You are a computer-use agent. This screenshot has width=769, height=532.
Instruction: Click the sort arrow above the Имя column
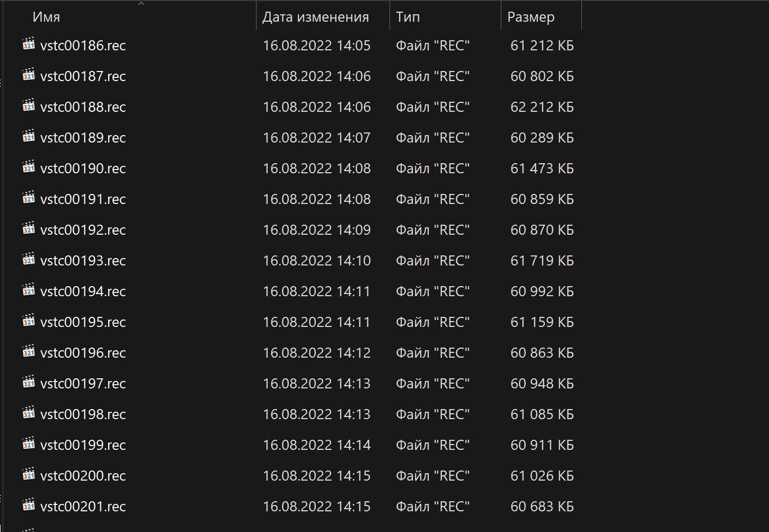click(x=141, y=4)
